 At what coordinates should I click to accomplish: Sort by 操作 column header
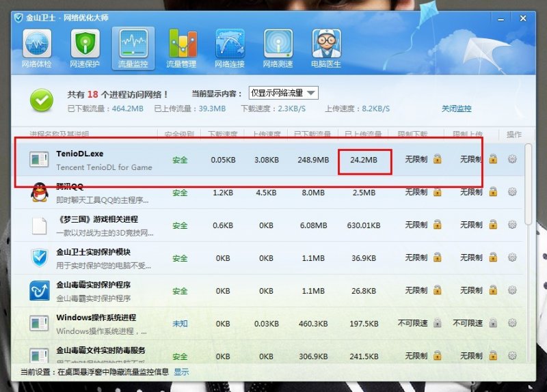coord(514,134)
